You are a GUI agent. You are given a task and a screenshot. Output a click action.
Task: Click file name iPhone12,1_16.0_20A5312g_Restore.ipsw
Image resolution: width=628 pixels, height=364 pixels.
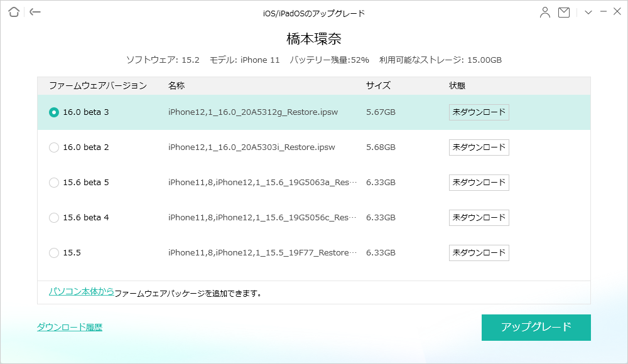click(253, 112)
